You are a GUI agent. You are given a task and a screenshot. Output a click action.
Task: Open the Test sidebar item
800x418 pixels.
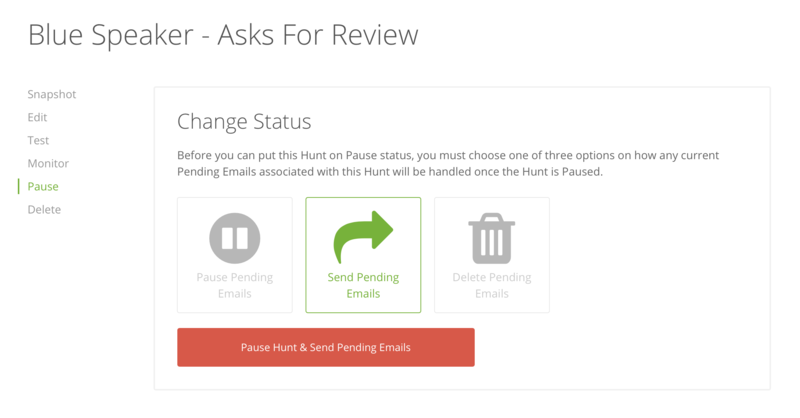(38, 140)
